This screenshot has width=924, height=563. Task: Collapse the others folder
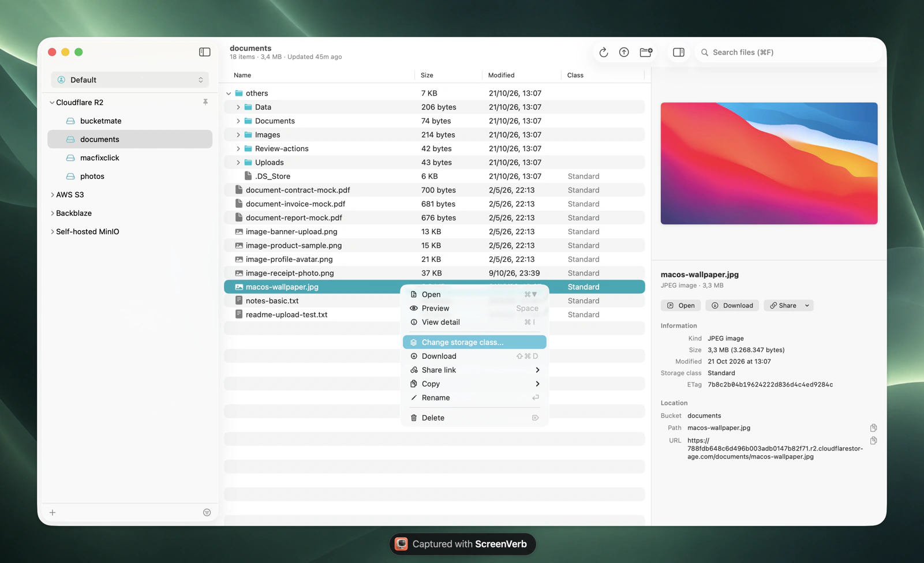coord(229,93)
